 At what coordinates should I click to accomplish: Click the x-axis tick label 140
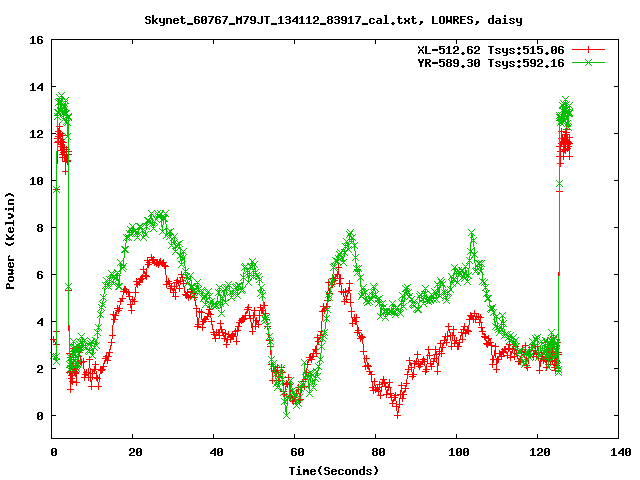621,452
